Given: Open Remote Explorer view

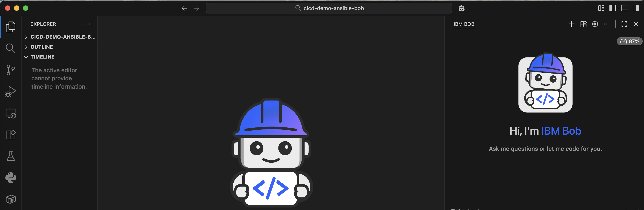Looking at the screenshot, I should tap(11, 113).
